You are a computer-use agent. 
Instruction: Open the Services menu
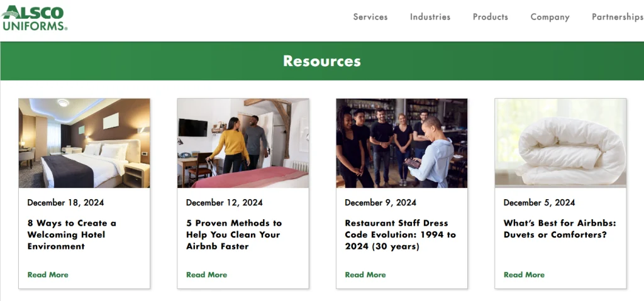pos(370,17)
